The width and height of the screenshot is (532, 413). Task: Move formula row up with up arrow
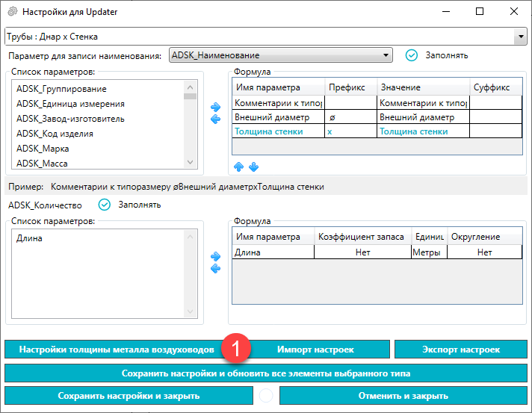(x=238, y=167)
